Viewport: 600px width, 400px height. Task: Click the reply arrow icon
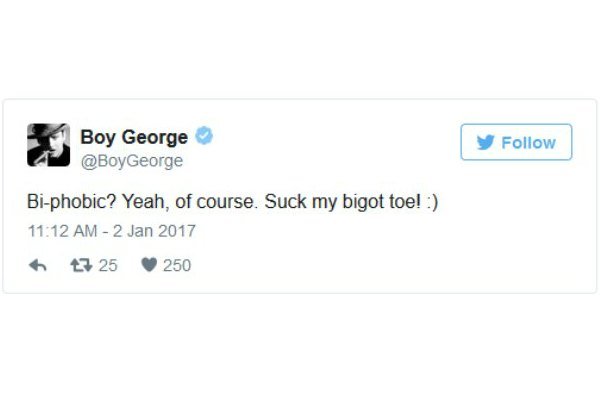pyautogui.click(x=39, y=265)
